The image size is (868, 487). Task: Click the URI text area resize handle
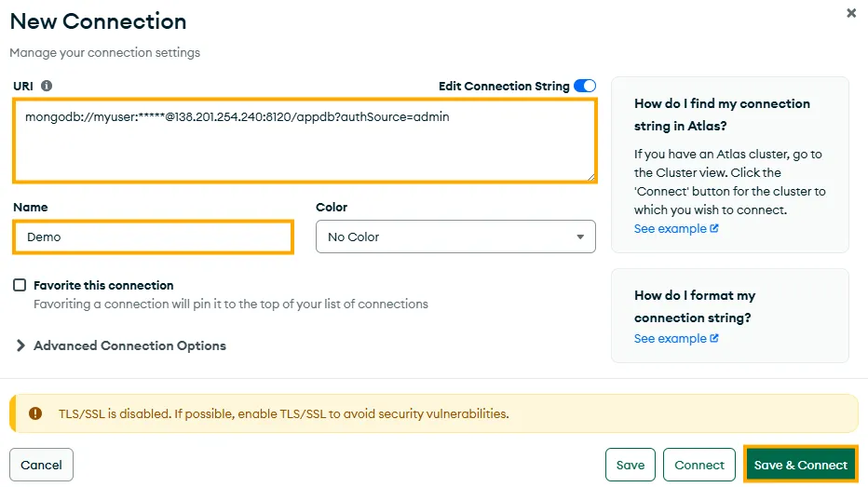[x=590, y=176]
